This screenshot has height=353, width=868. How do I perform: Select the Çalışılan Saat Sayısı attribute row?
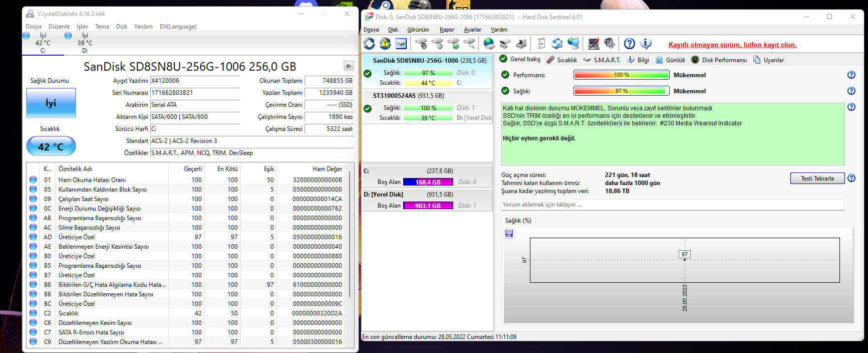pyautogui.click(x=185, y=199)
